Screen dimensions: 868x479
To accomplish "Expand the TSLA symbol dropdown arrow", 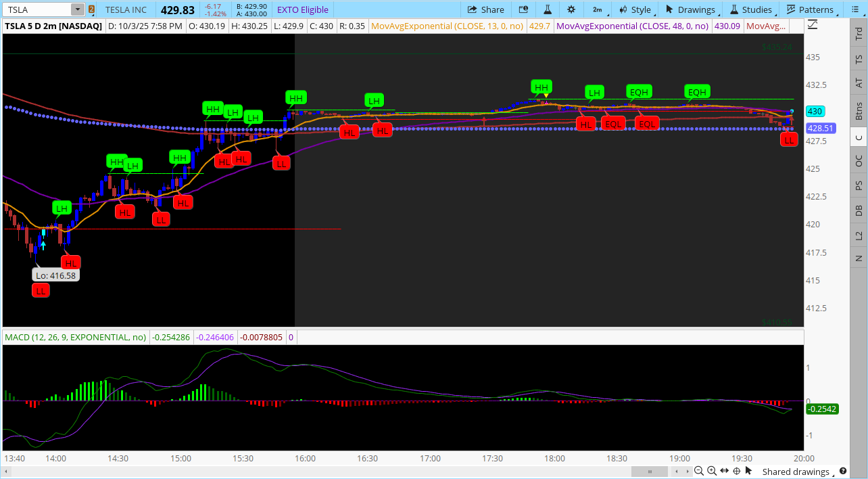I will [x=77, y=9].
